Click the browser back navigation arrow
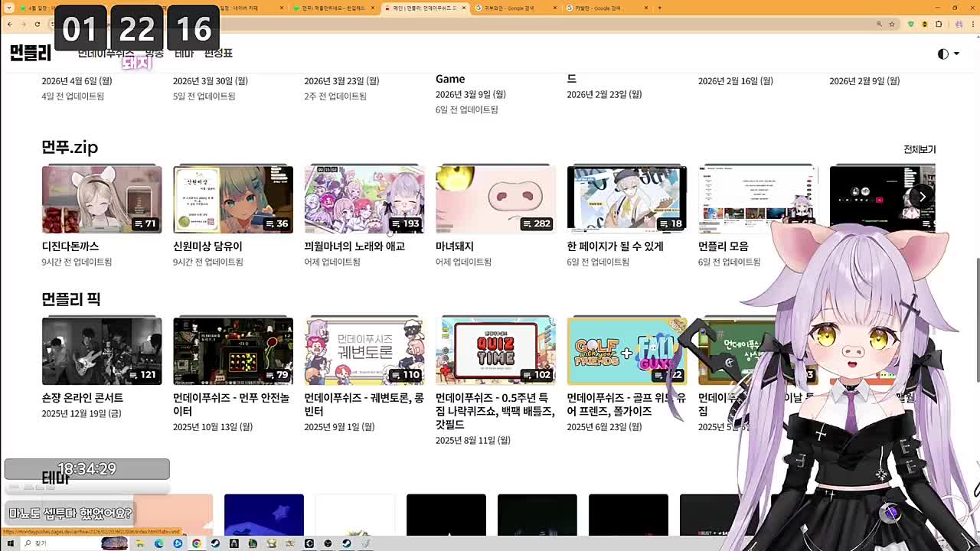This screenshot has height=551, width=980. [x=9, y=25]
